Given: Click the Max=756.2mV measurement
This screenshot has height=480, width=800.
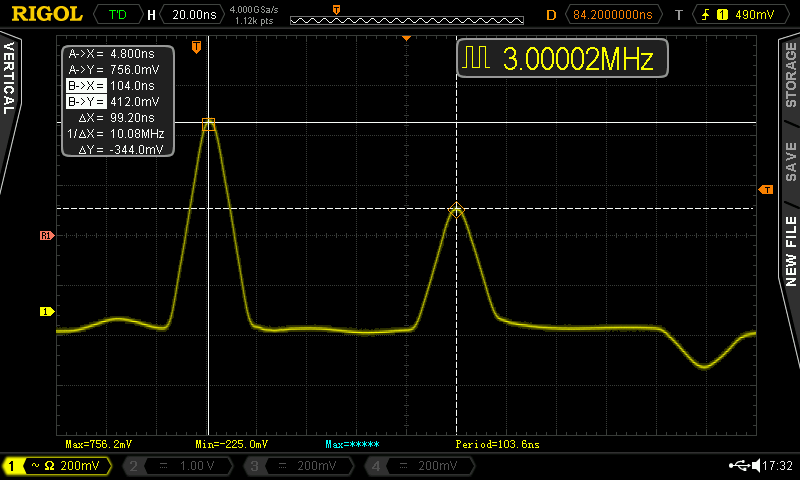Looking at the screenshot, I should (98, 444).
